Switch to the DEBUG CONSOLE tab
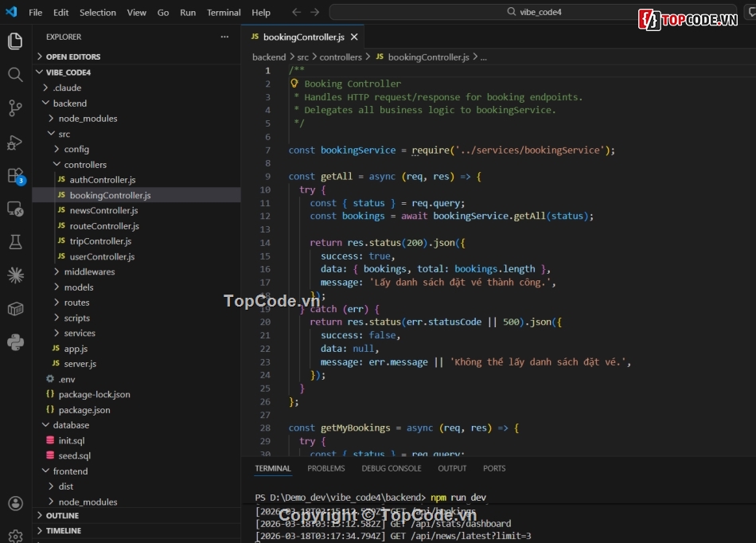This screenshot has width=756, height=543. (392, 468)
